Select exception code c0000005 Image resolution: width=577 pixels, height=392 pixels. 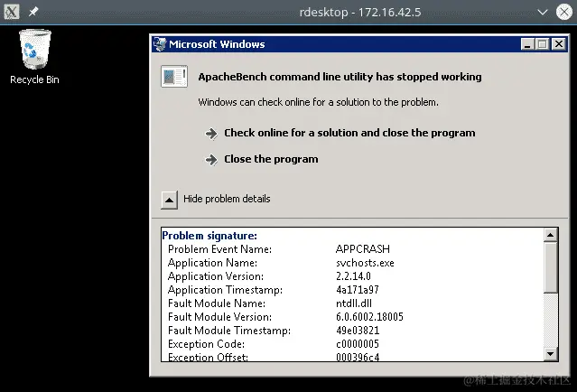pyautogui.click(x=358, y=344)
